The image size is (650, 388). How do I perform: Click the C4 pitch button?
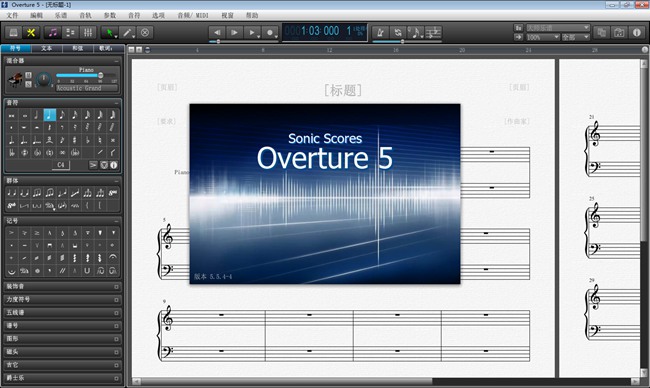point(61,165)
